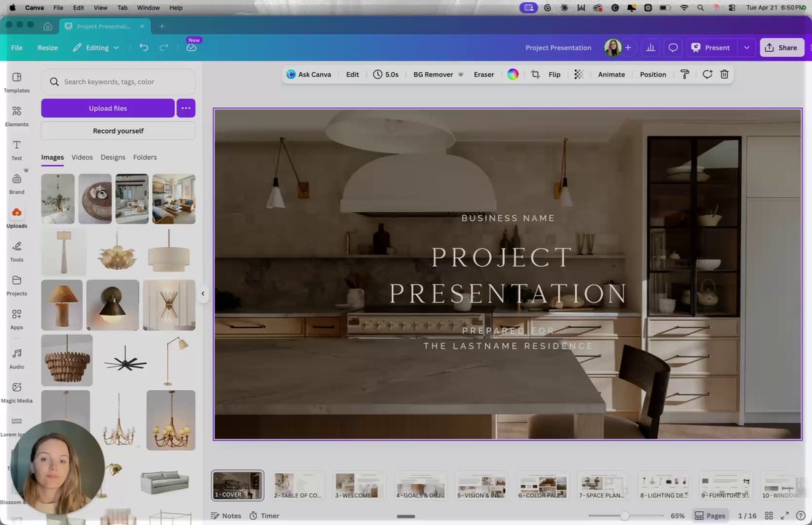
Task: Click the cloud save status icon
Action: click(191, 47)
